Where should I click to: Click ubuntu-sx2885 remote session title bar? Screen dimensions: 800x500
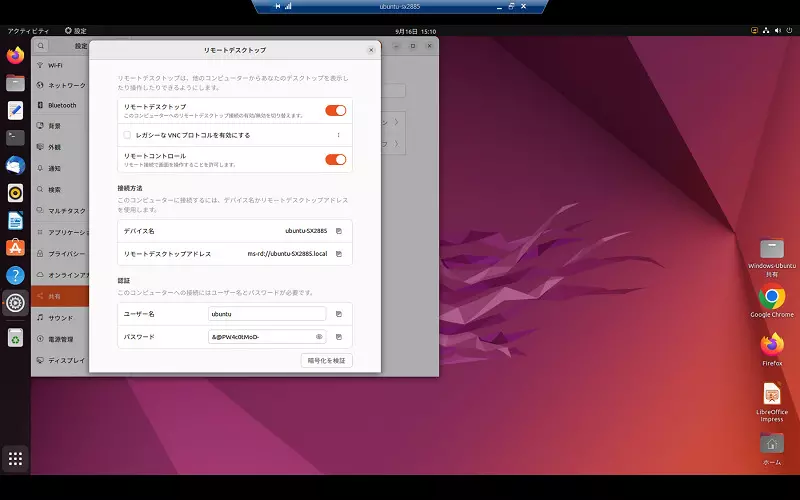[x=400, y=7]
